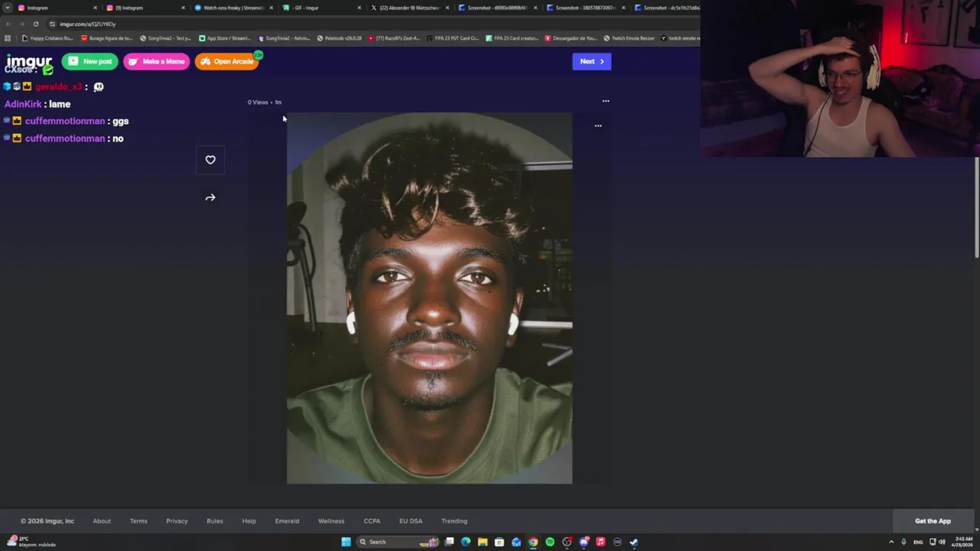Click the posted portrait image
Viewport: 980px width, 551px height.
430,298
